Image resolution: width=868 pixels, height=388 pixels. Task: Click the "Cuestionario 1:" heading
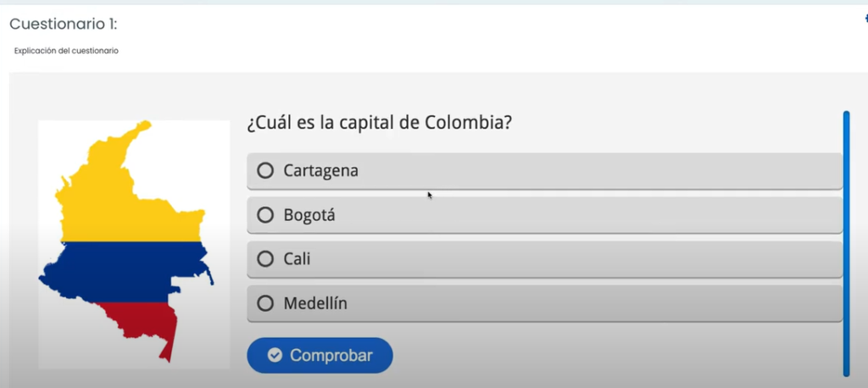pyautogui.click(x=63, y=25)
